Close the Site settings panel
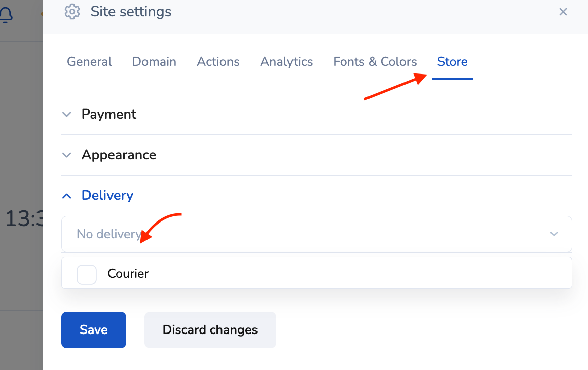The image size is (588, 370). coord(563,12)
